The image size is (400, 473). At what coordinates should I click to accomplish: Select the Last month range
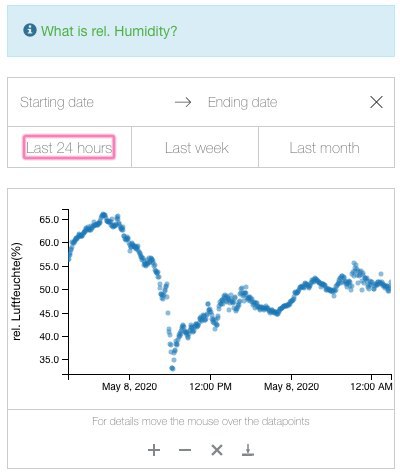click(324, 148)
